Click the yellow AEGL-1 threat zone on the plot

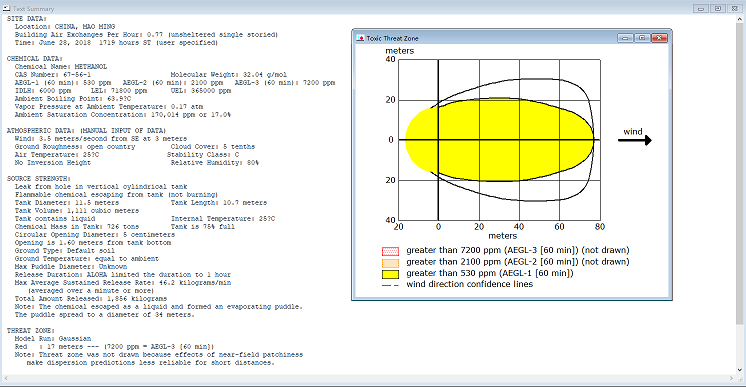point(500,140)
